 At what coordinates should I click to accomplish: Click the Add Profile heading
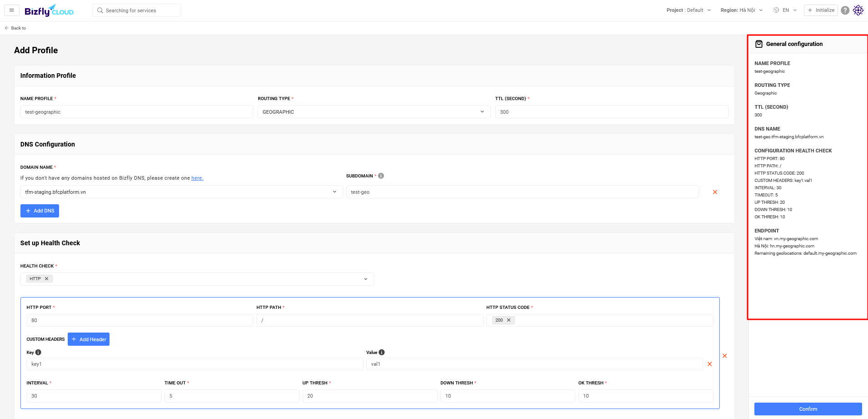36,50
